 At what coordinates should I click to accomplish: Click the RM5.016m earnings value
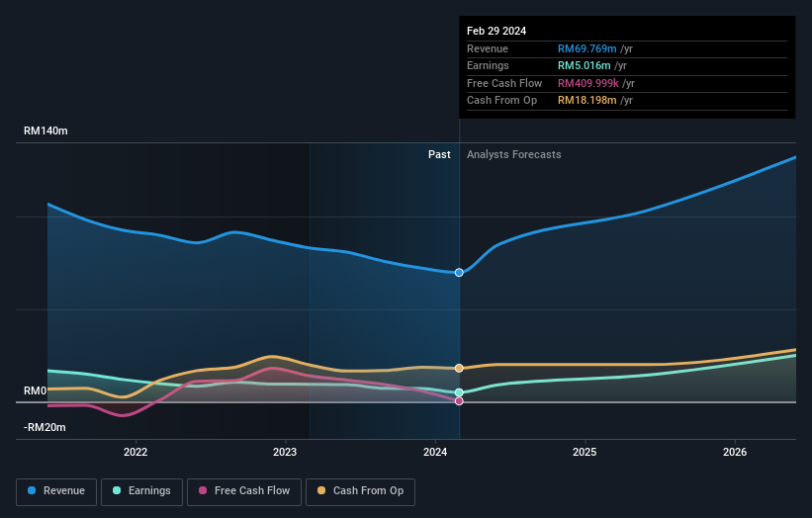point(585,65)
